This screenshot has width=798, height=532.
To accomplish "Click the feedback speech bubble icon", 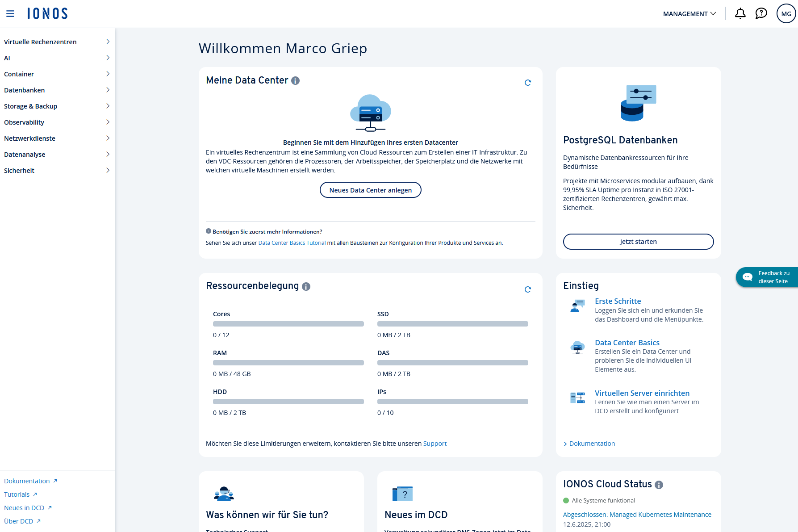I will (748, 277).
